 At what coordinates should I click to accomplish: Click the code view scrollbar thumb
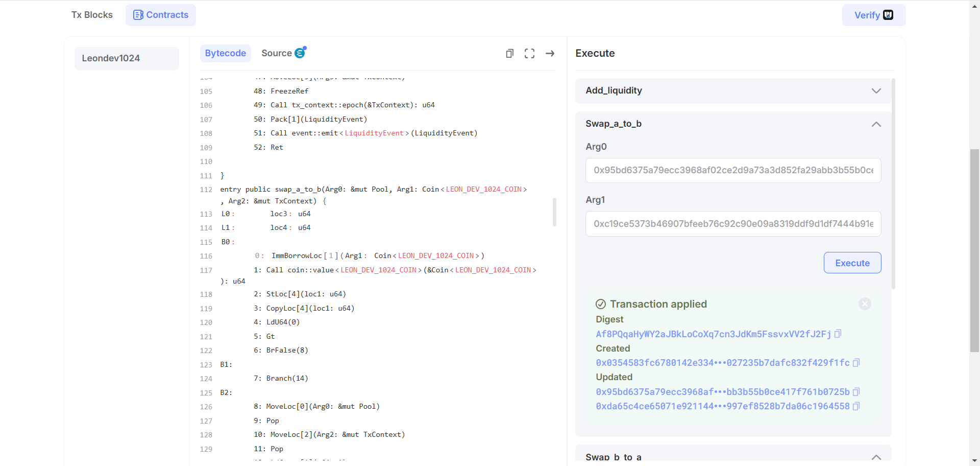pyautogui.click(x=554, y=212)
